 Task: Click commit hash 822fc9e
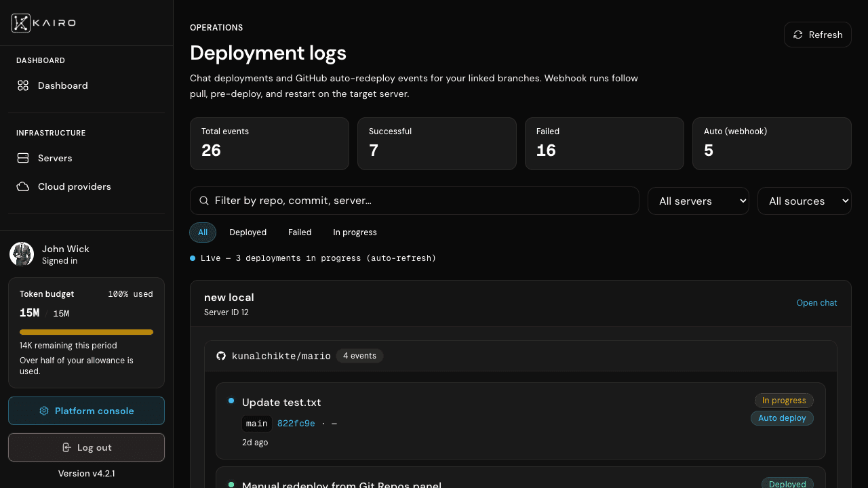click(296, 424)
